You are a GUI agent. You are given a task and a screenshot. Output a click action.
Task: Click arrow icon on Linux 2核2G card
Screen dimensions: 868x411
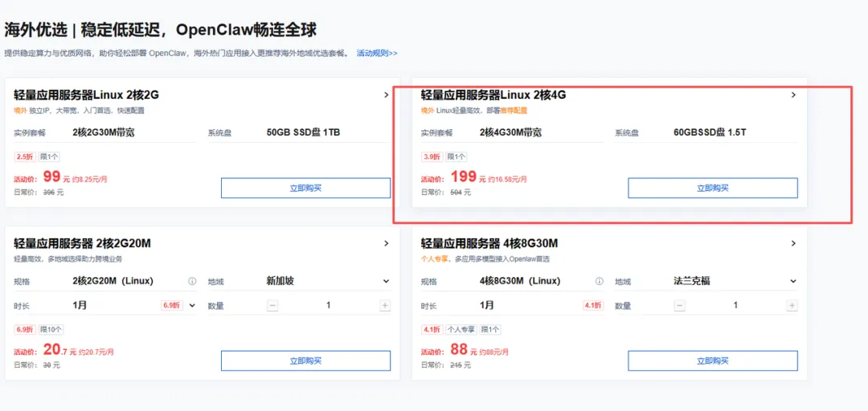click(387, 96)
